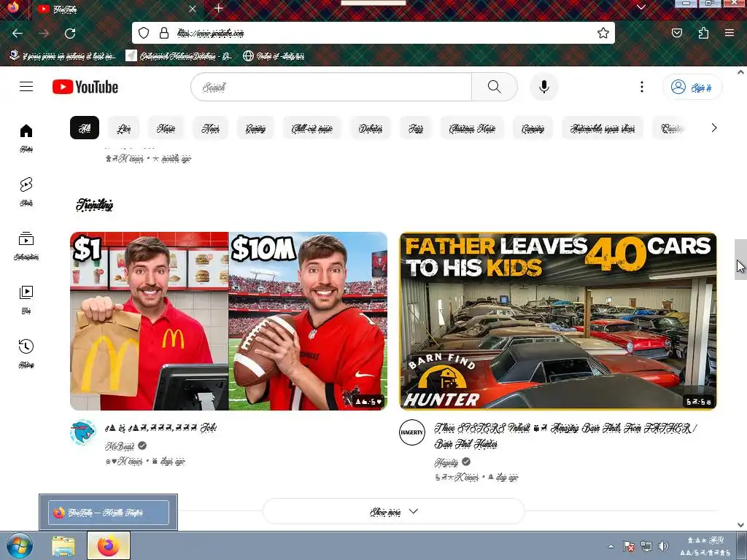Start voice search with microphone icon

pos(544,87)
